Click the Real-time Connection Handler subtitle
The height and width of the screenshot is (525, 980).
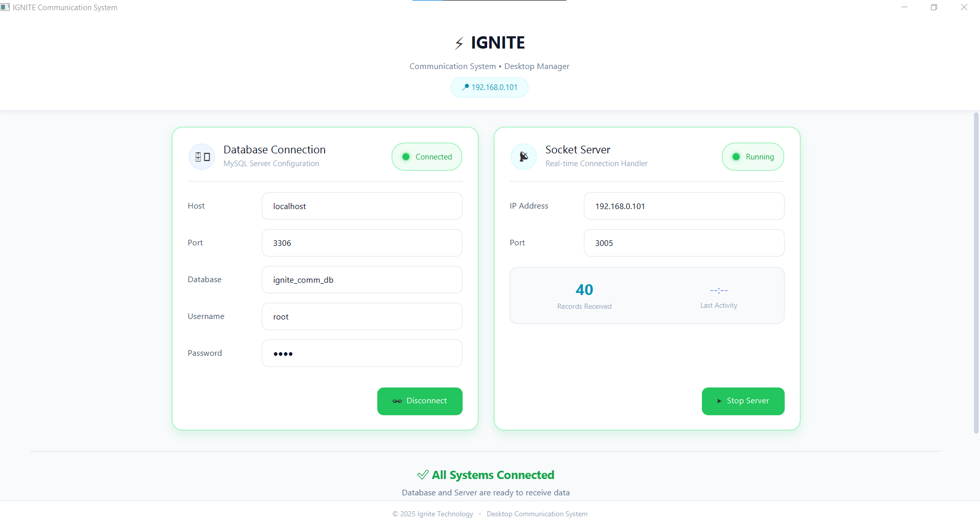(596, 164)
